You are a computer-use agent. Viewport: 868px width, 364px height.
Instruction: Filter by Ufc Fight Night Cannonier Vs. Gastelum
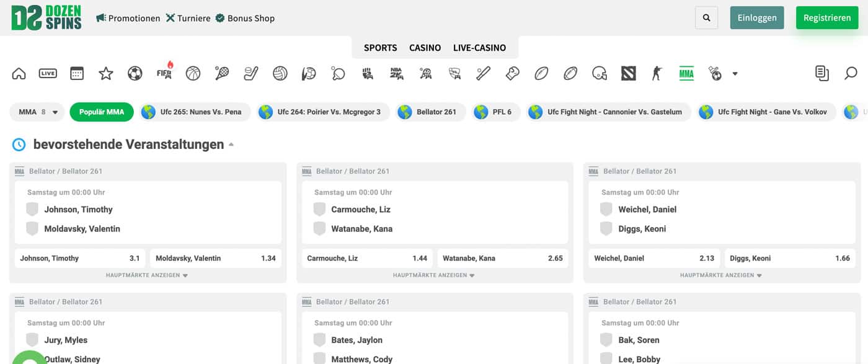608,112
